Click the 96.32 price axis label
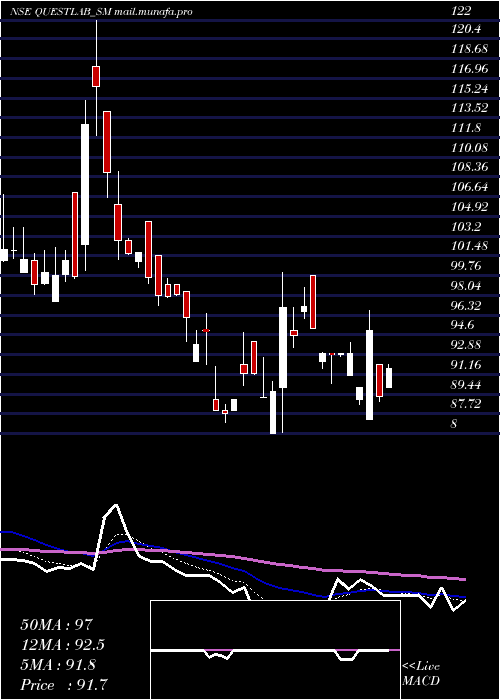500x700 pixels. click(x=466, y=305)
